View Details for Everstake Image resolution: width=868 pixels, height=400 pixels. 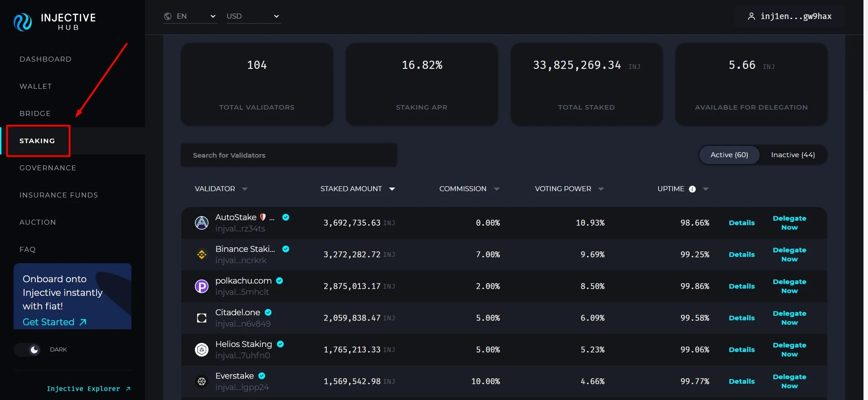coord(742,381)
